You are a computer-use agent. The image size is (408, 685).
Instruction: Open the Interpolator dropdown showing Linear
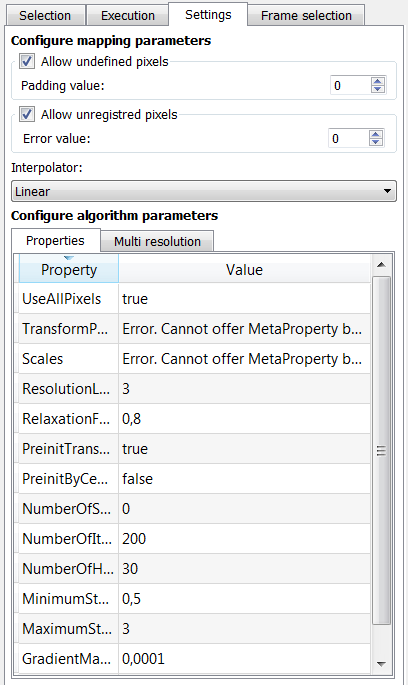204,191
